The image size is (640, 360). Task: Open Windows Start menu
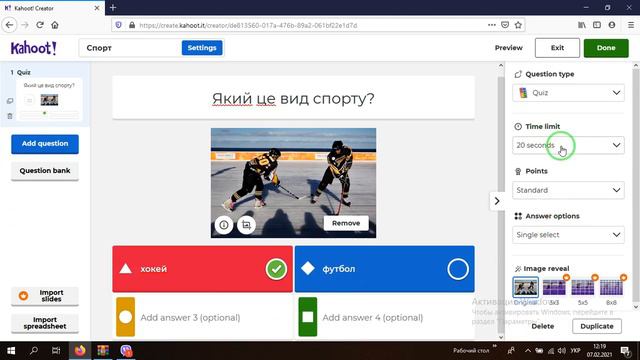[x=11, y=351]
